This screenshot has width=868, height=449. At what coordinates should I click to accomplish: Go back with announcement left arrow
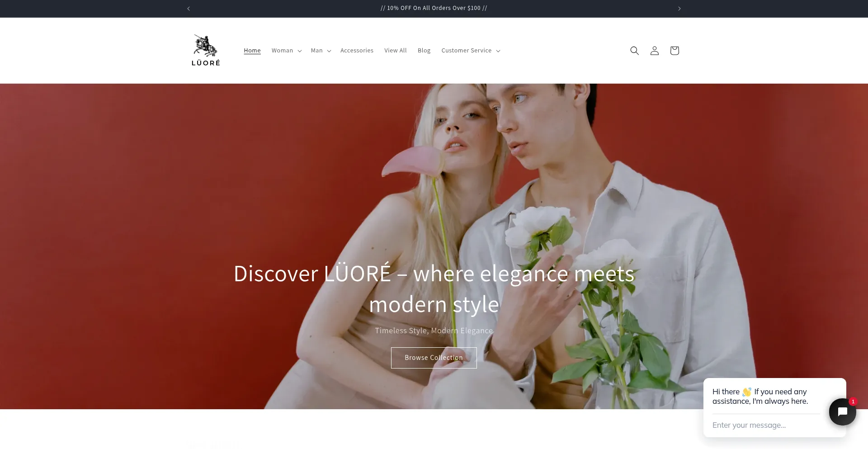[x=189, y=8]
